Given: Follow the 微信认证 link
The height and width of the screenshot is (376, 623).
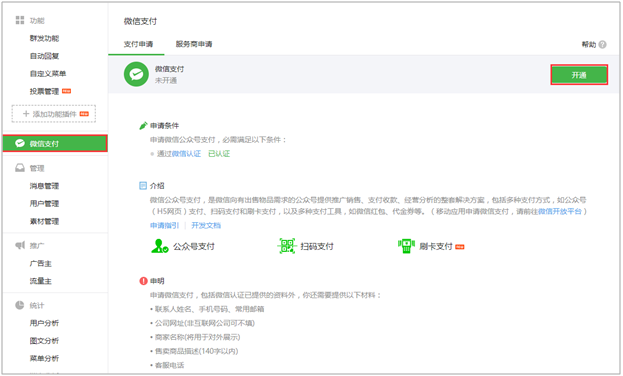Looking at the screenshot, I should point(186,154).
